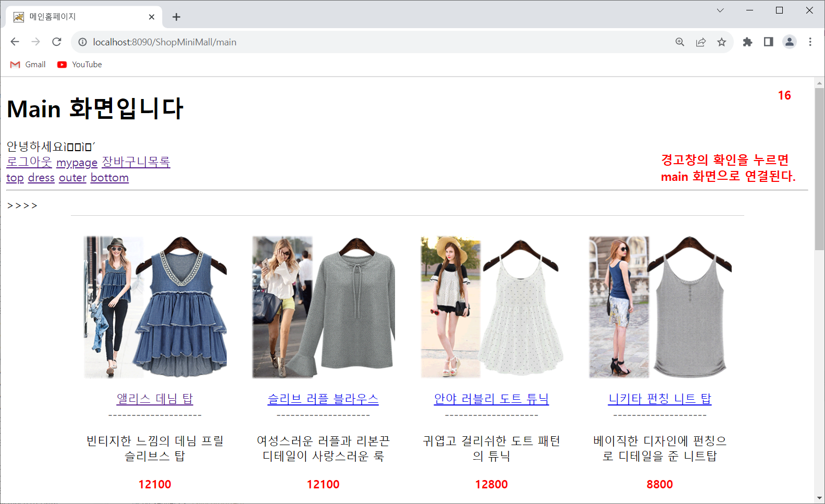825x504 pixels.
Task: Open 앨리스 데님 탑 product link
Action: [x=155, y=399]
